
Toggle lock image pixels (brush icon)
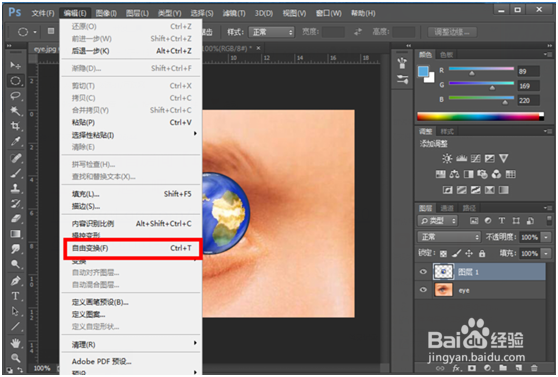click(x=457, y=253)
